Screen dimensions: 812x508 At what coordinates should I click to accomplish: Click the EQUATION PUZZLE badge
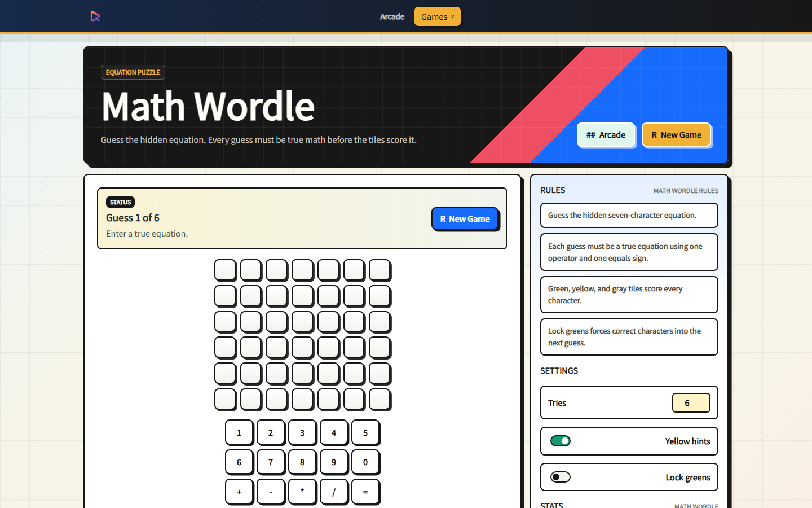click(x=133, y=72)
